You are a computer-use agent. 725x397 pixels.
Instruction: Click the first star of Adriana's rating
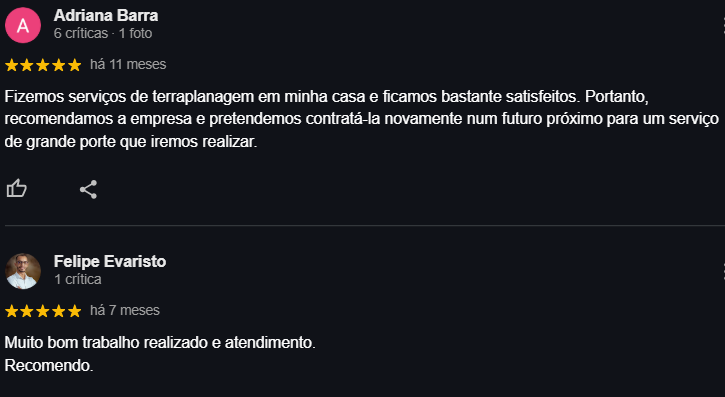(x=12, y=65)
